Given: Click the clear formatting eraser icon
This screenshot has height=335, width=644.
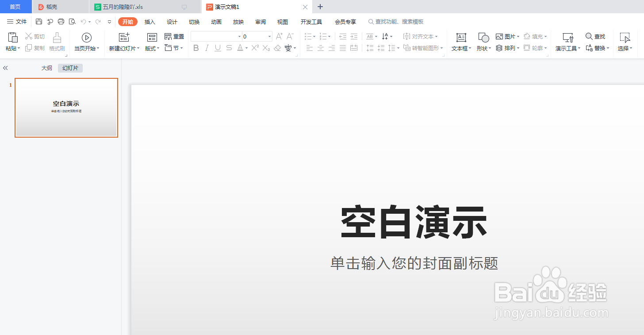Looking at the screenshot, I should point(277,48).
